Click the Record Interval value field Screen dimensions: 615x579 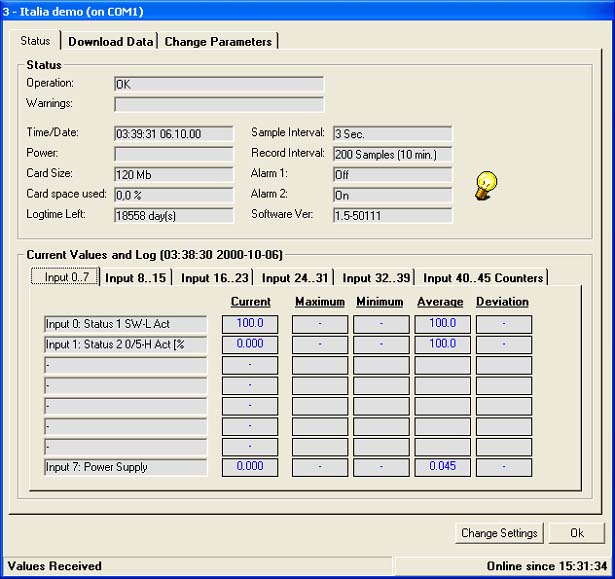coord(392,154)
